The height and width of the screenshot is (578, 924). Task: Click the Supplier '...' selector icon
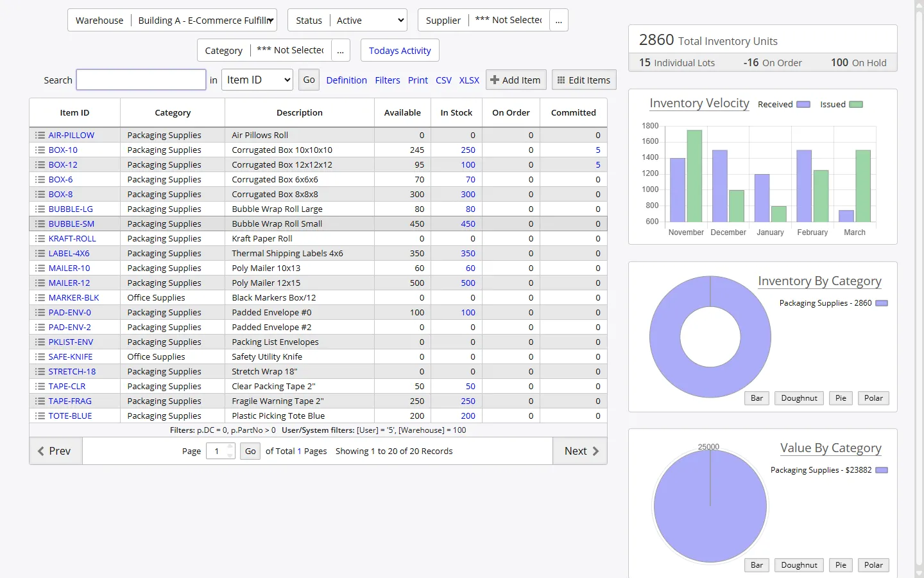point(558,20)
